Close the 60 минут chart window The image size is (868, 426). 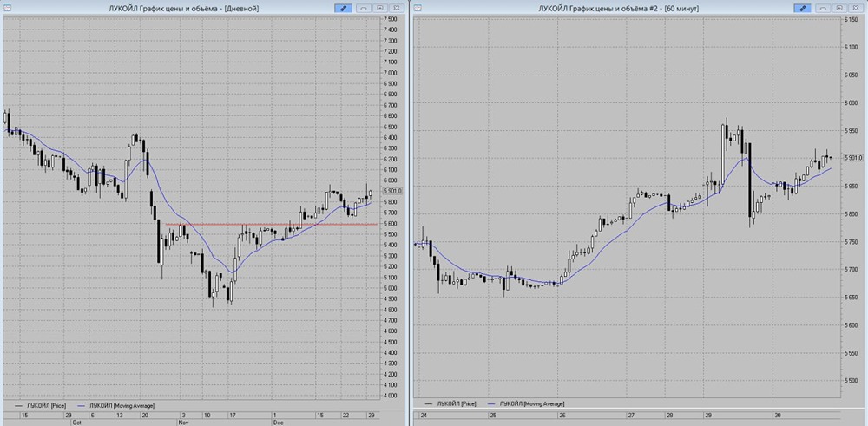pos(855,9)
